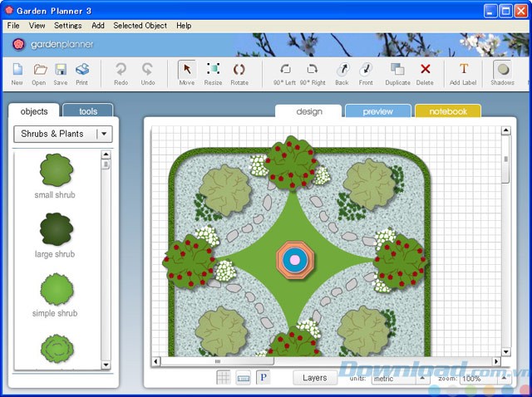Send the object to Back
This screenshot has height=397, width=532.
coord(342,72)
